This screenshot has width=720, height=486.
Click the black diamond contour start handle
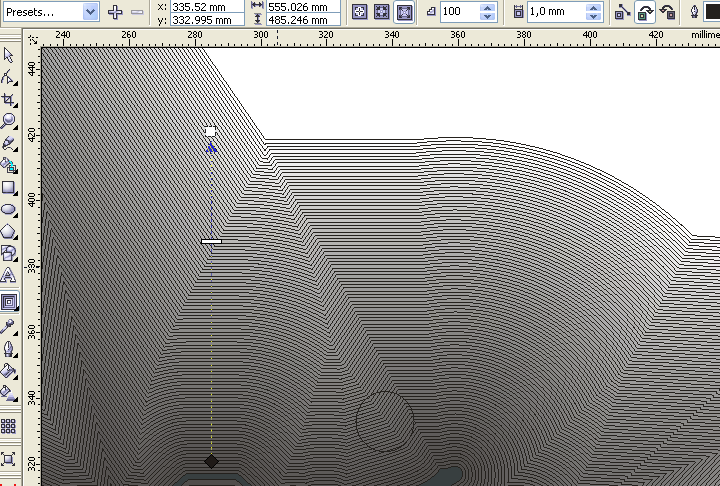211,461
